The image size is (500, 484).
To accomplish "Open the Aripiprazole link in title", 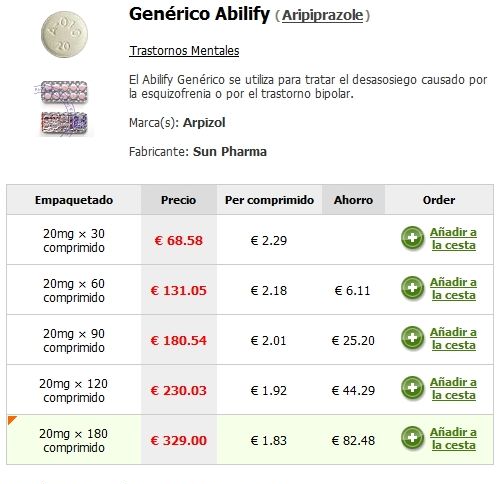I will coord(322,15).
